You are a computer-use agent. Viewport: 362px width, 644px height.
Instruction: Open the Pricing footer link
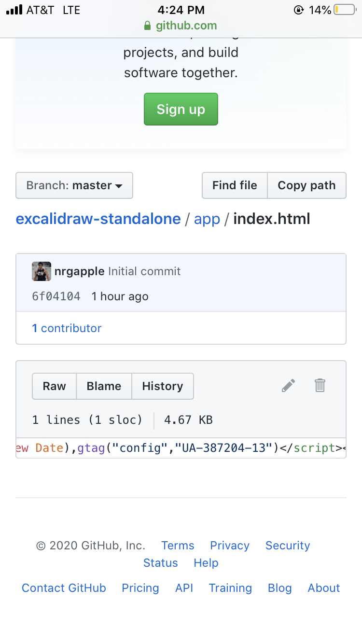pos(140,588)
